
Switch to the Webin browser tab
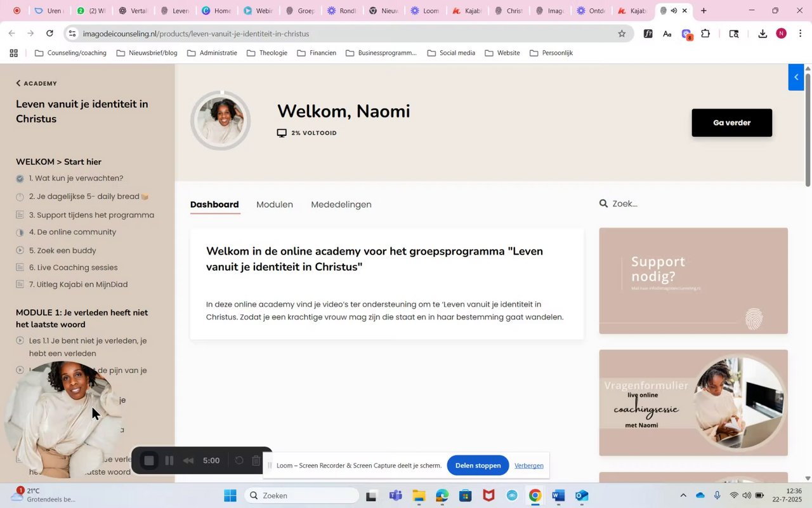(258, 11)
